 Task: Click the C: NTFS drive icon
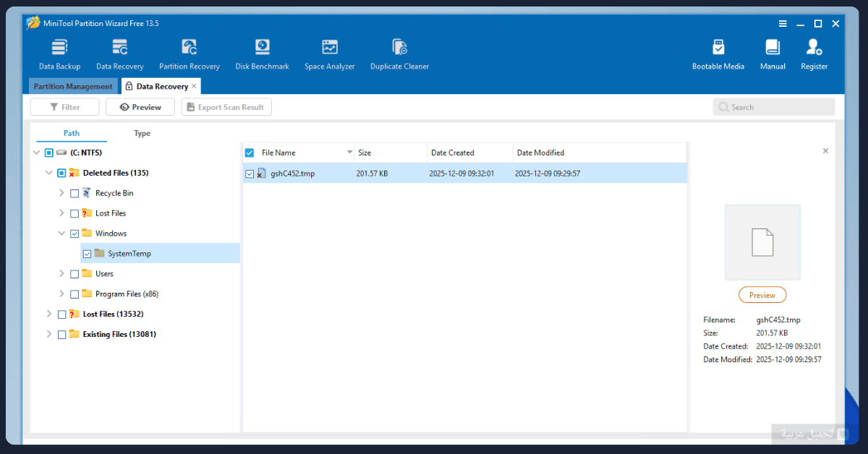(x=61, y=153)
